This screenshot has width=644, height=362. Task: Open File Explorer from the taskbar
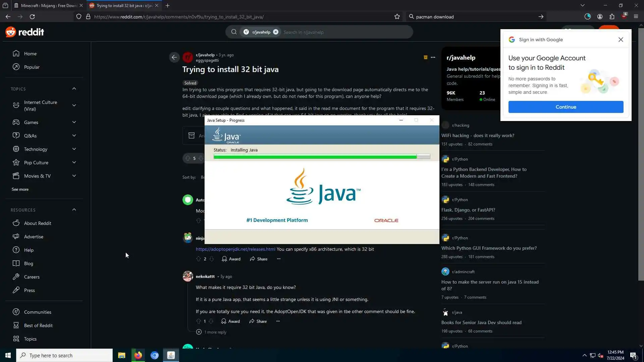point(121,355)
